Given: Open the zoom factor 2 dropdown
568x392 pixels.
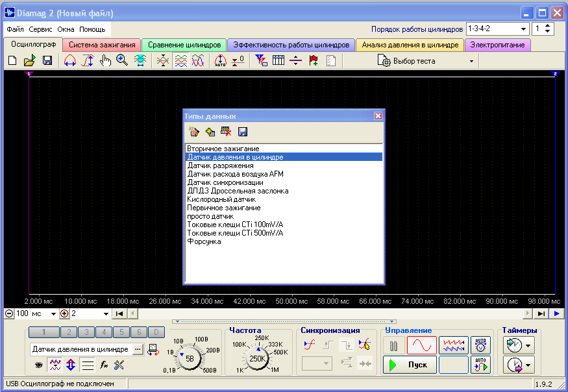Looking at the screenshot, I should pyautogui.click(x=106, y=313).
